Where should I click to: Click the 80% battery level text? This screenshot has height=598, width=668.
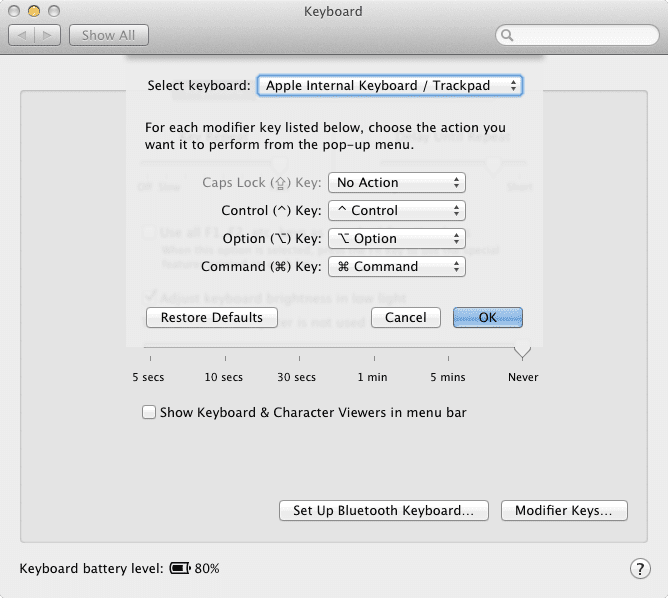(x=207, y=569)
